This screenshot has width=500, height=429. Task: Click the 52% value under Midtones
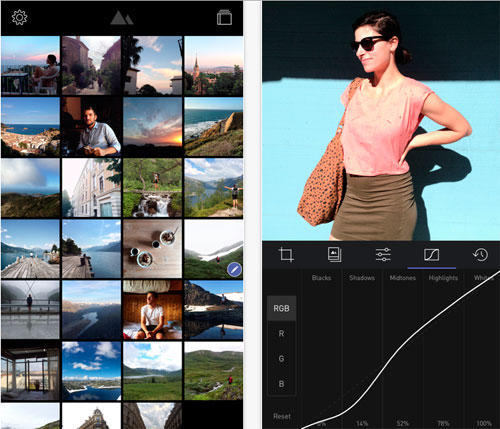(x=403, y=424)
